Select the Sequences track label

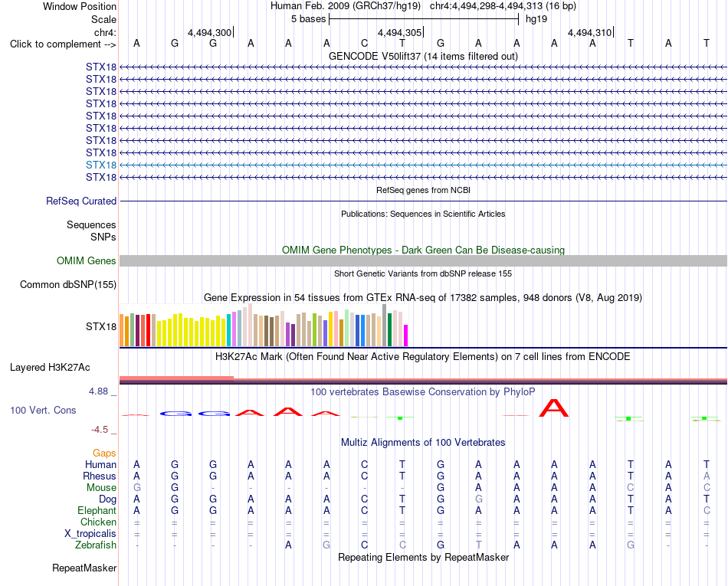coord(91,225)
